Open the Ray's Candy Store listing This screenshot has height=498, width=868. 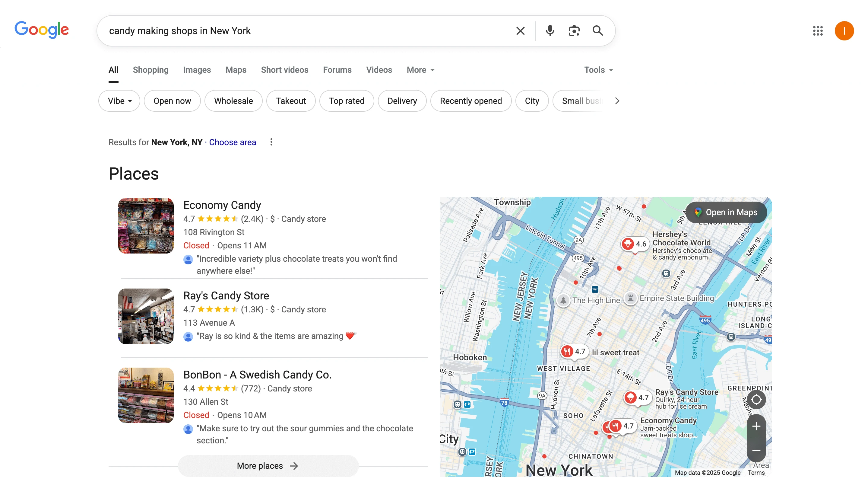pyautogui.click(x=226, y=295)
